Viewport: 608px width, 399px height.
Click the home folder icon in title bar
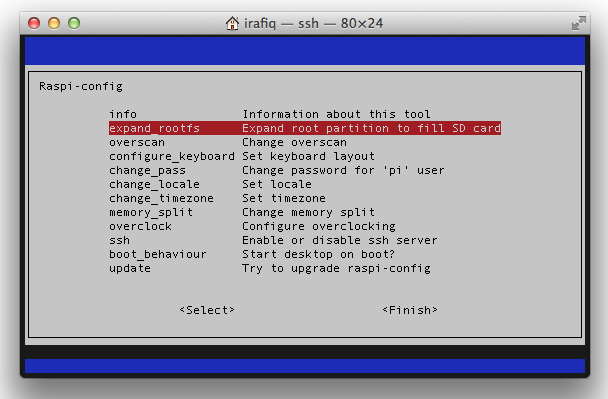pyautogui.click(x=232, y=23)
